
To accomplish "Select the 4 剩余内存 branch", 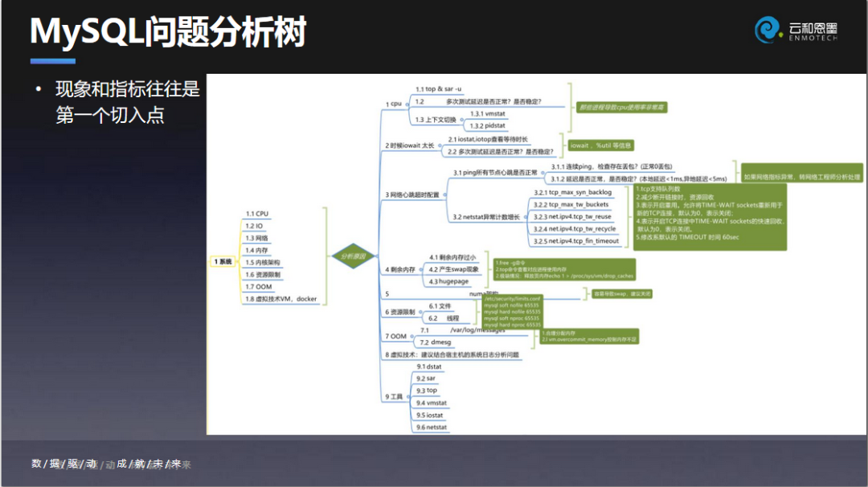I will pos(400,269).
